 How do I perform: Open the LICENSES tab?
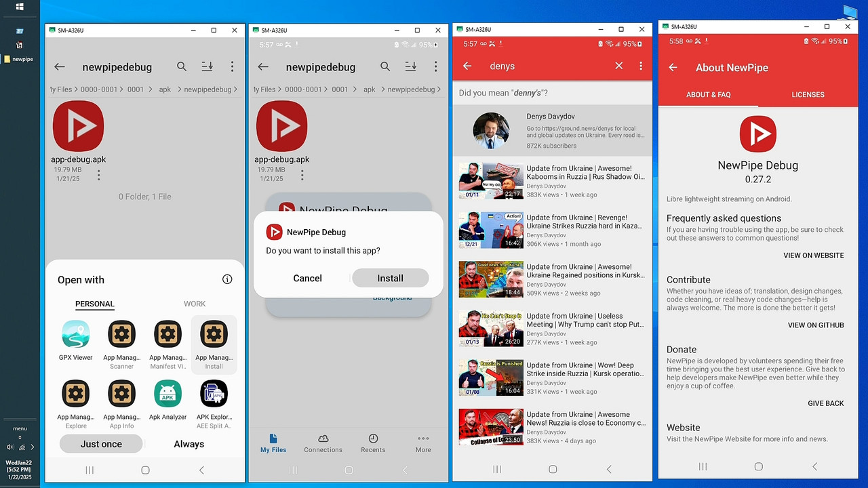[x=808, y=95]
